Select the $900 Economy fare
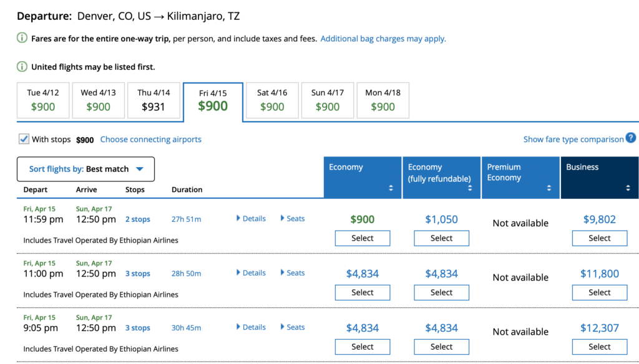The height and width of the screenshot is (364, 639). click(362, 238)
